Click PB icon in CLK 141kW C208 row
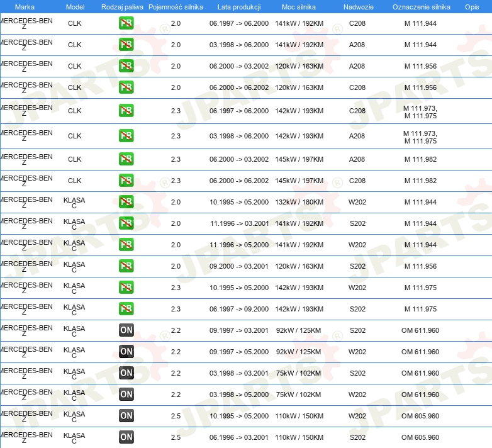The image size is (492, 448). 126,24
